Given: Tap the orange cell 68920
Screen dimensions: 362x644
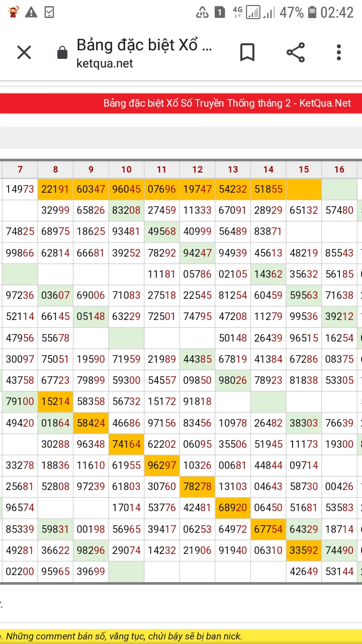Looking at the screenshot, I should click(x=233, y=508).
